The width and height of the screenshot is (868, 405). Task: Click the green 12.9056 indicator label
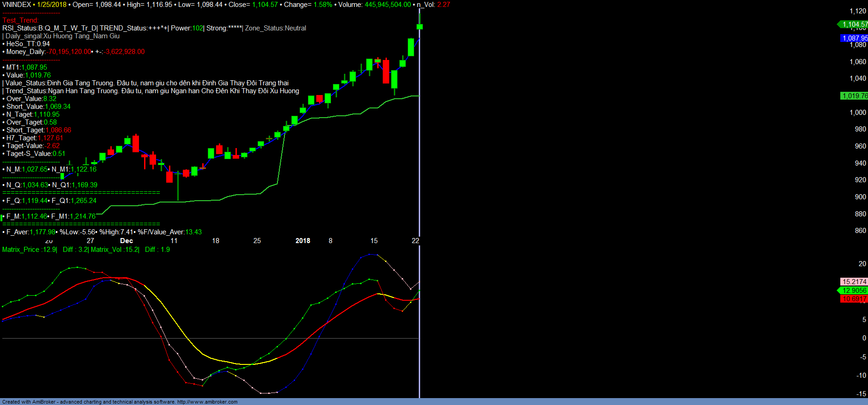[x=854, y=291]
